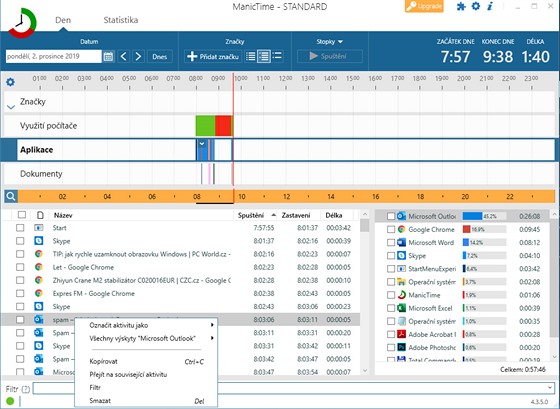Click Microsoft Outlook 45.2% usage bar
Image resolution: width=560 pixels, height=409 pixels.
pos(484,216)
